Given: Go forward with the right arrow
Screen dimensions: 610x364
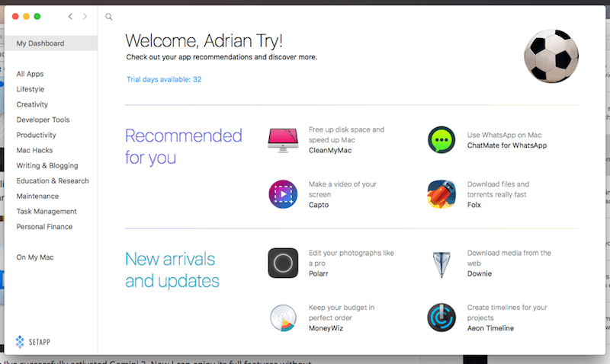Looking at the screenshot, I should pos(85,16).
